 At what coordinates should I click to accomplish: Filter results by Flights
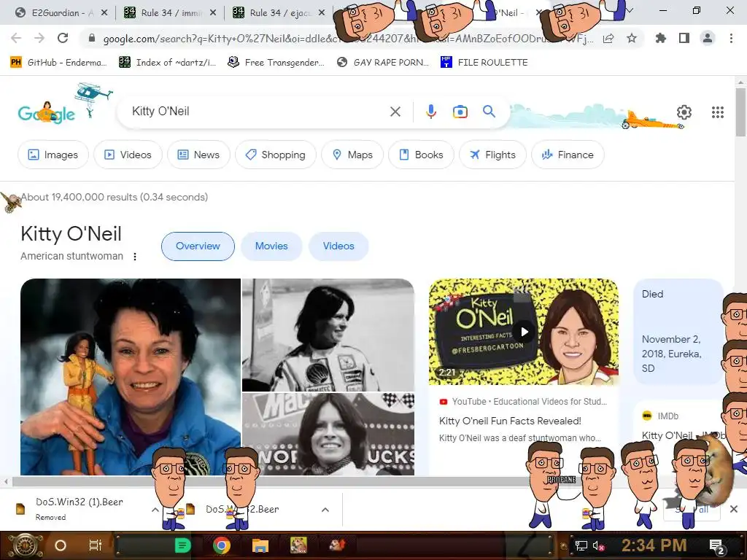(x=492, y=155)
